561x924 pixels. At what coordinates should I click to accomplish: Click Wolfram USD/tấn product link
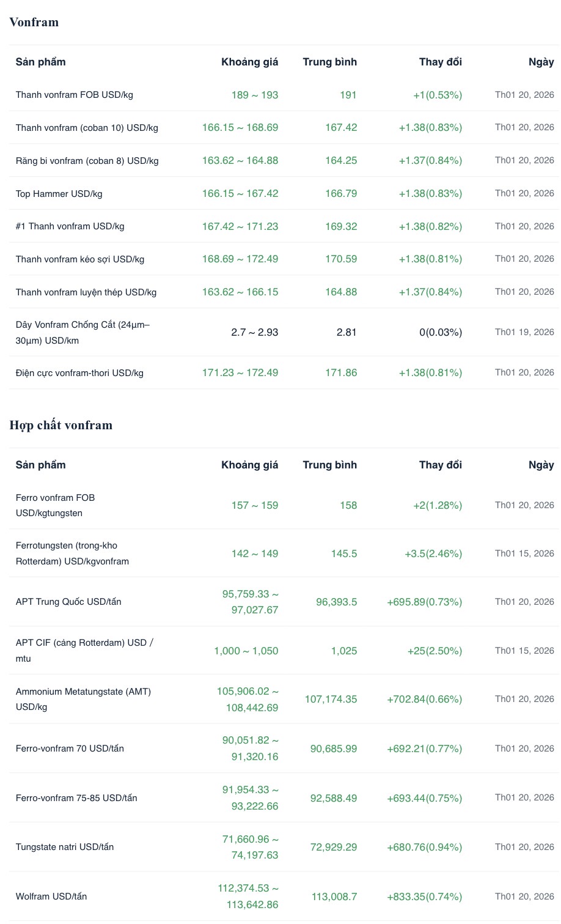click(x=51, y=896)
